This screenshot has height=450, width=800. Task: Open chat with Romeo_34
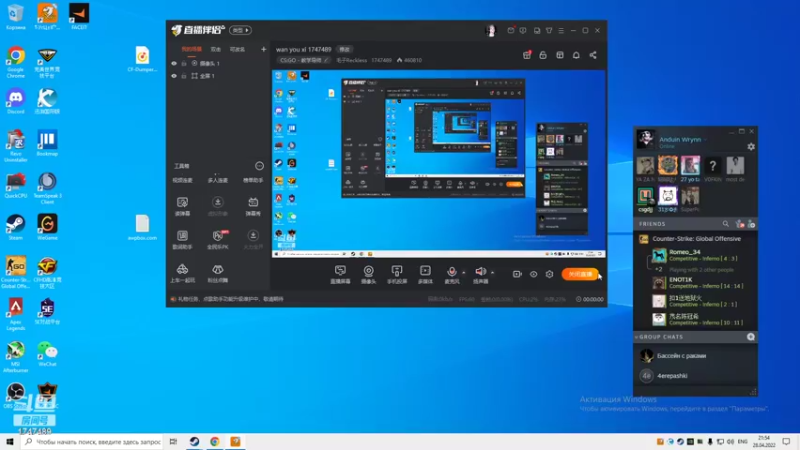(695, 255)
